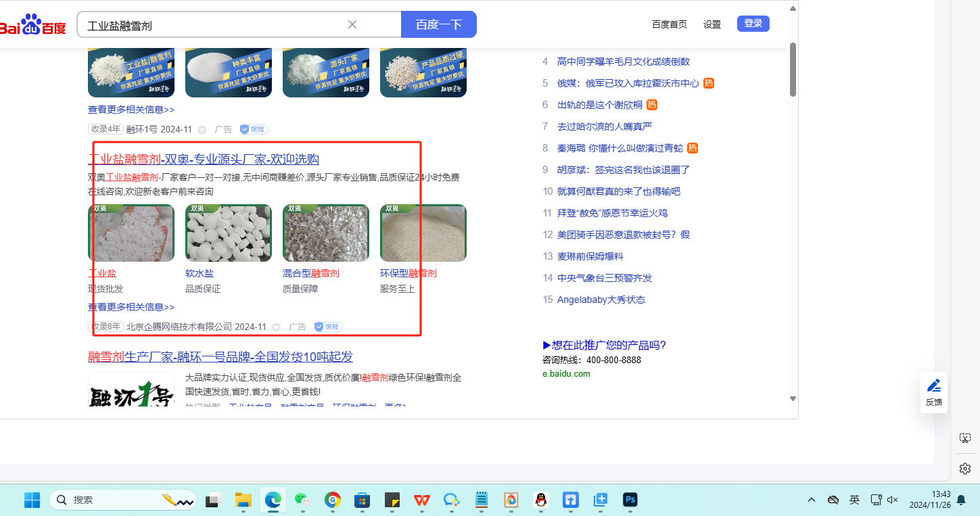Screen dimensions: 980x516
Task: Open the taskbar clock showing 13:43
Action: pos(931,500)
